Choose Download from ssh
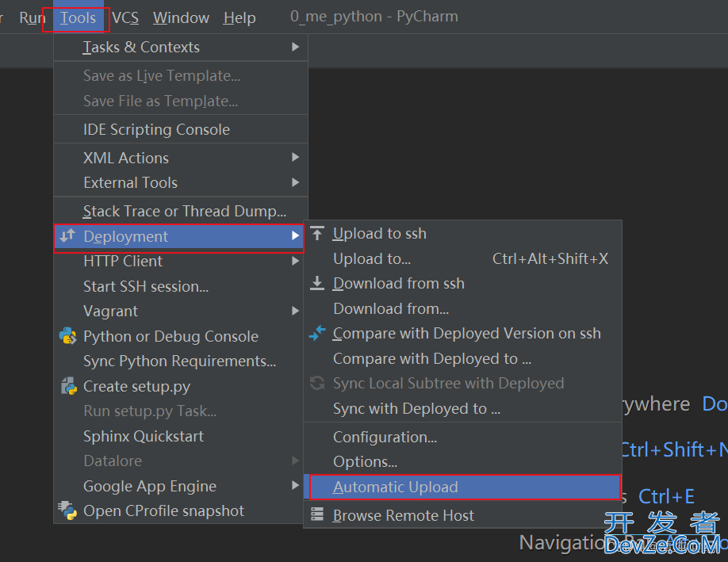This screenshot has height=562, width=728. (462, 284)
